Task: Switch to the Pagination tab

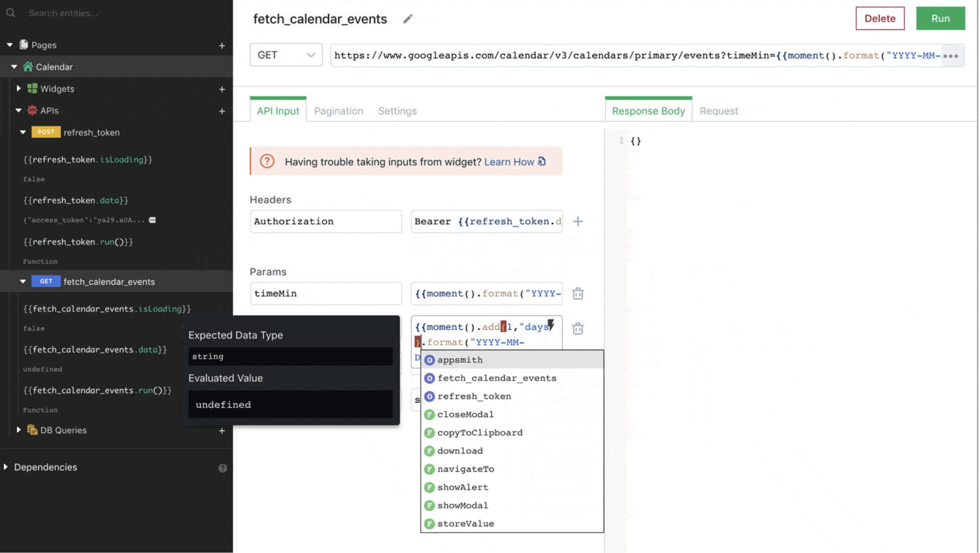Action: (338, 111)
